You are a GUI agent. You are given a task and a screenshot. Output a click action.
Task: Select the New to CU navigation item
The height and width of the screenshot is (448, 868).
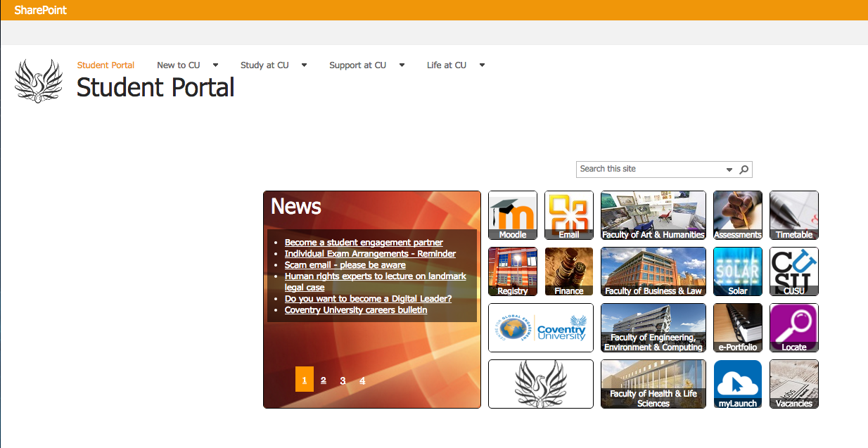(178, 65)
